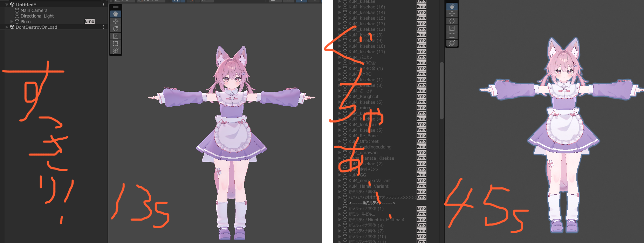
Task: Select the Scale tool in right scene
Action: (x=452, y=28)
